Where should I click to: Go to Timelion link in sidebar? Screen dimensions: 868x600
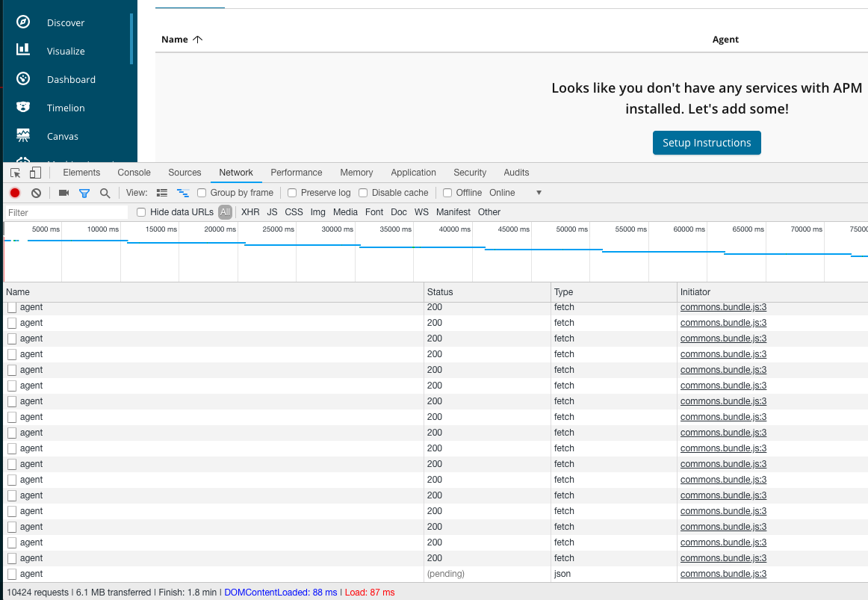[x=66, y=108]
